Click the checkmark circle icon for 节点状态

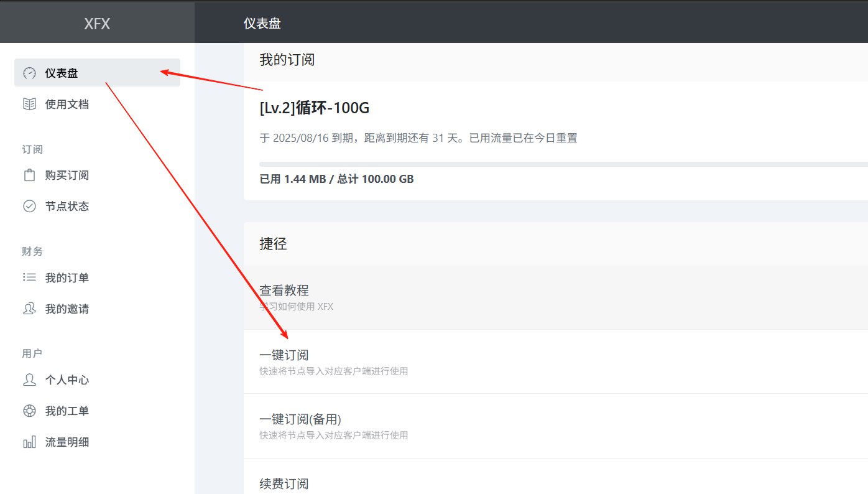coord(29,206)
